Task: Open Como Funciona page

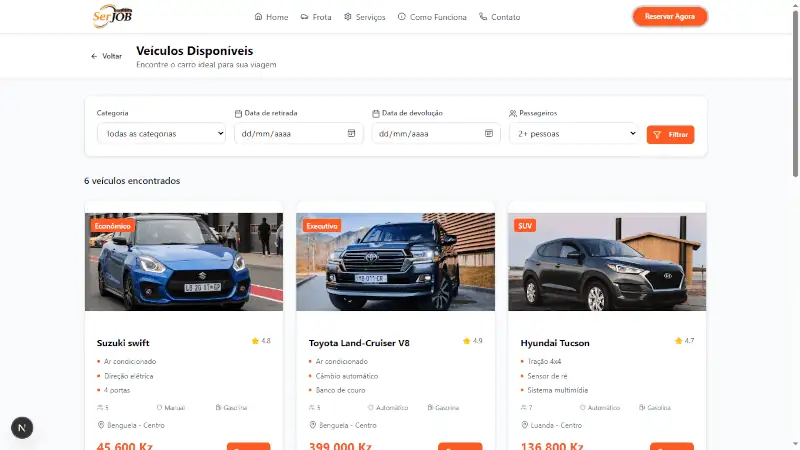Action: click(x=432, y=17)
